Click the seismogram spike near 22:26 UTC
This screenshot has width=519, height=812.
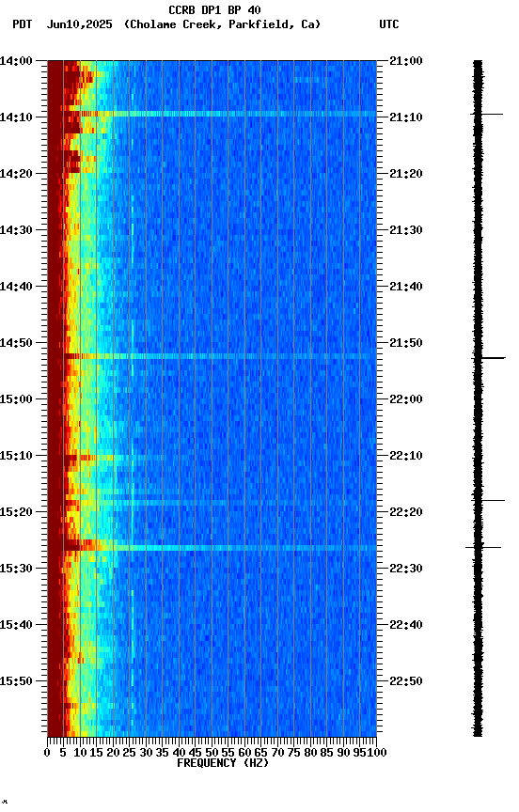pos(483,547)
